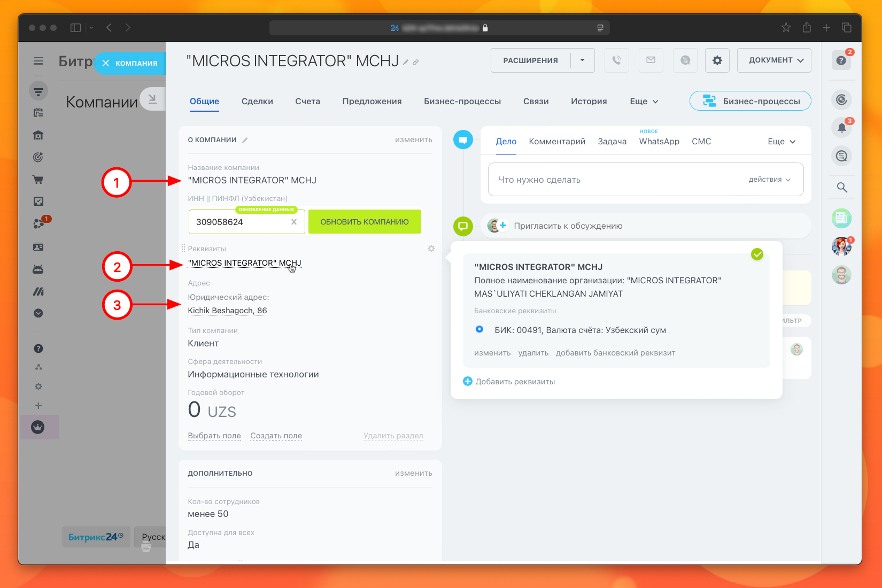
Task: Expand the Еще tab menu in company tabs
Action: (x=644, y=102)
